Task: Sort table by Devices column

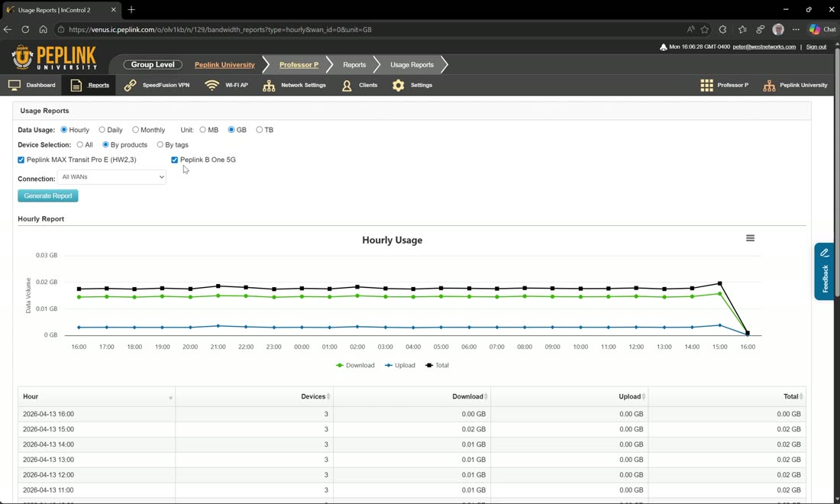Action: [x=254, y=397]
